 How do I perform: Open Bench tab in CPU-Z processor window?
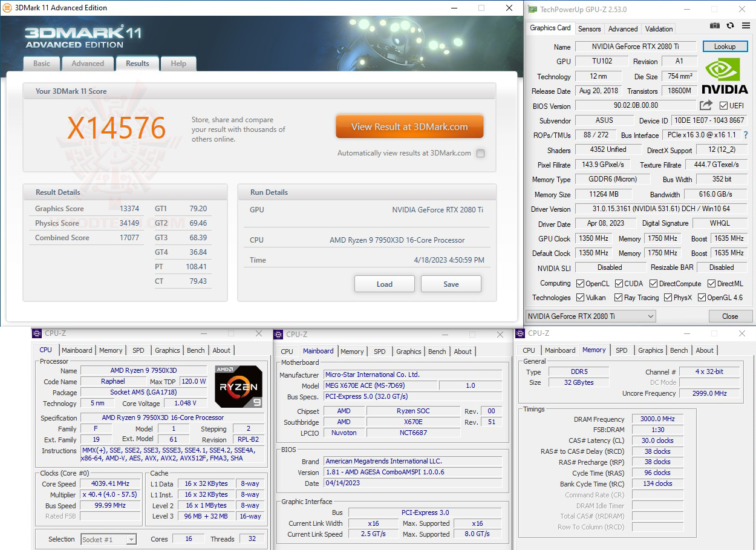tap(196, 350)
